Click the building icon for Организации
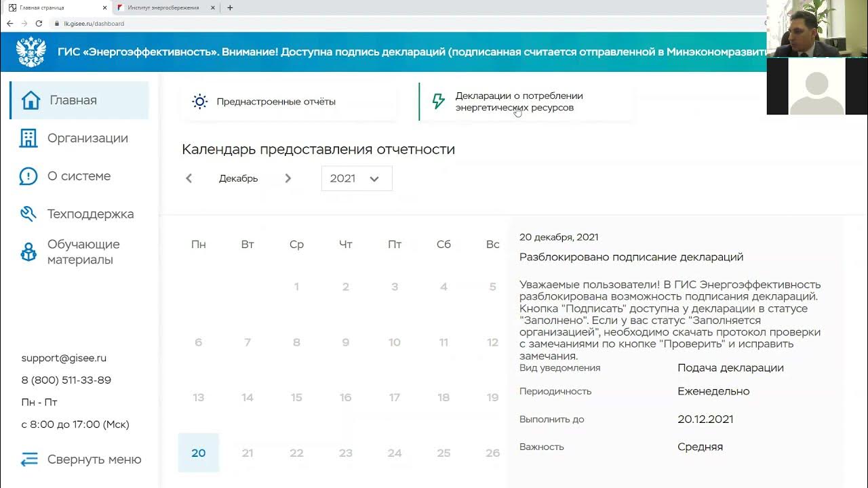Screen dimensions: 868x488 point(28,138)
